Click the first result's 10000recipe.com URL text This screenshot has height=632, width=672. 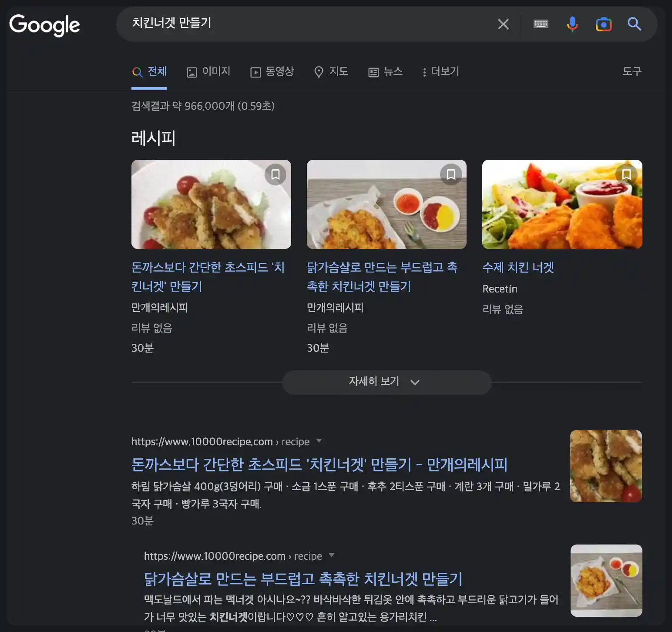pos(220,442)
